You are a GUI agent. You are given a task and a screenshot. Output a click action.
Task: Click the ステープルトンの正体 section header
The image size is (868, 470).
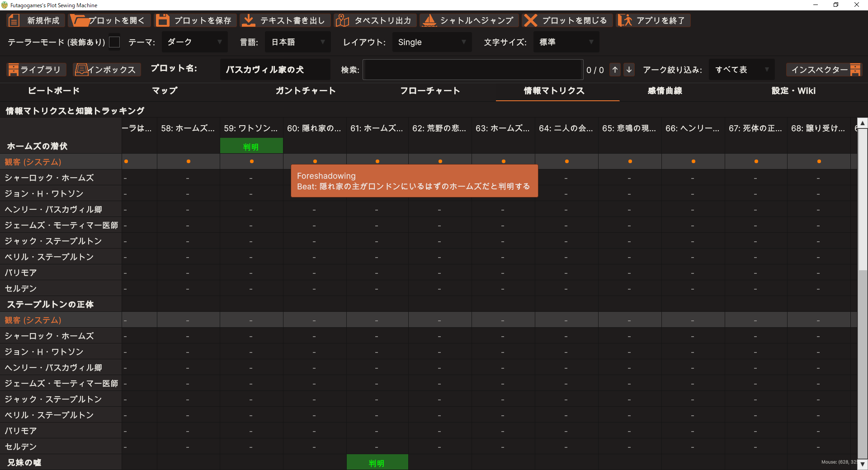point(50,304)
